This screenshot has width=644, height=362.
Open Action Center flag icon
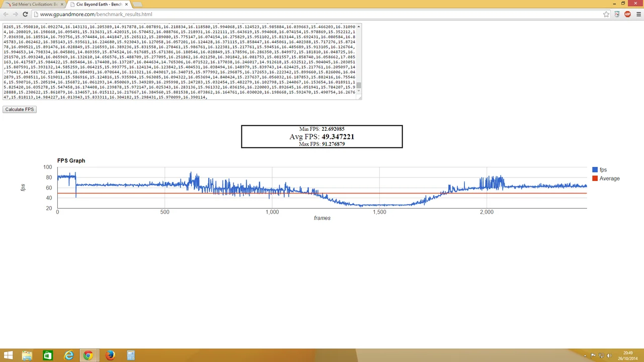(x=594, y=356)
